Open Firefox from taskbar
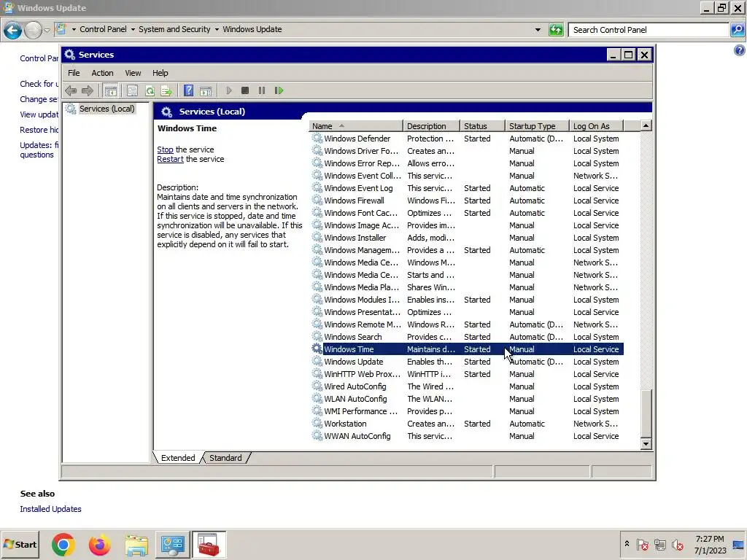 [99, 545]
